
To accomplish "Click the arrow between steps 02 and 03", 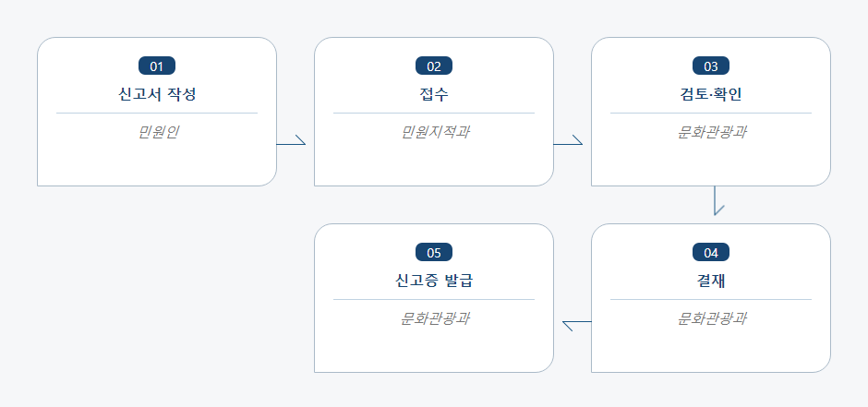I will coord(568,140).
